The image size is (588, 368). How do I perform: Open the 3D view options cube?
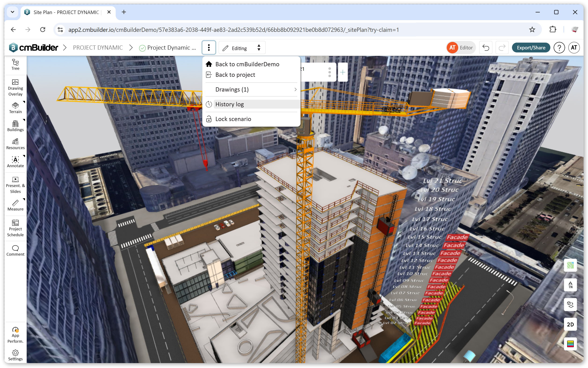point(570,305)
